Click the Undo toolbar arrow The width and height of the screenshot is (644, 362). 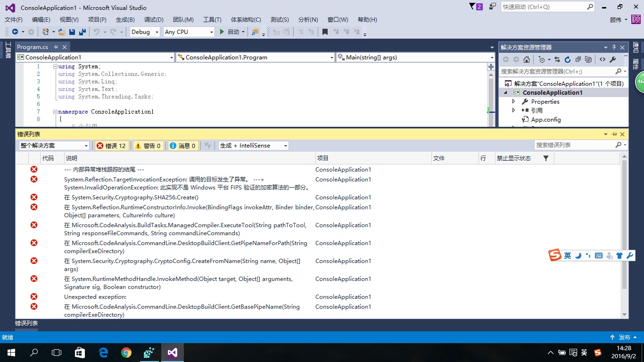tap(96, 32)
